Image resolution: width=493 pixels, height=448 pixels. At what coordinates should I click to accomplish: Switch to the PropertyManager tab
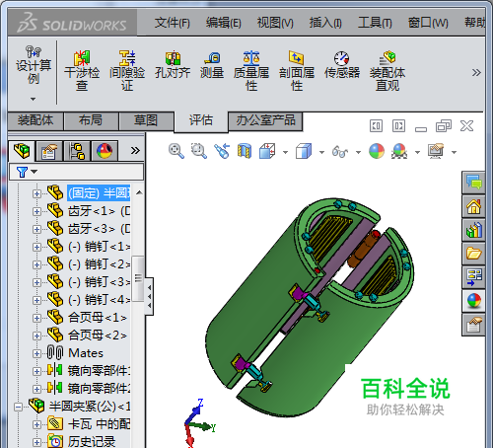tap(49, 151)
